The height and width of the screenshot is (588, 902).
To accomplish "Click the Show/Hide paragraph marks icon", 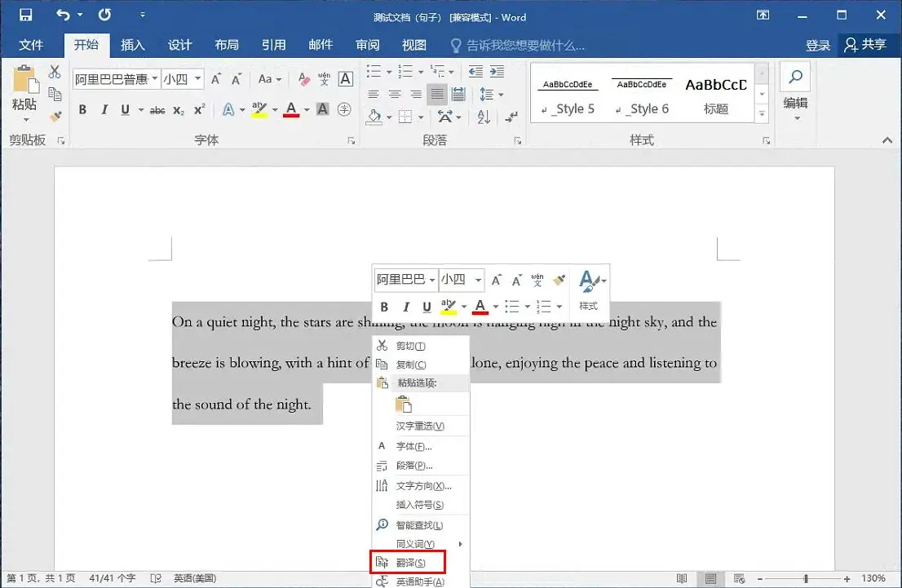I will pos(511,117).
